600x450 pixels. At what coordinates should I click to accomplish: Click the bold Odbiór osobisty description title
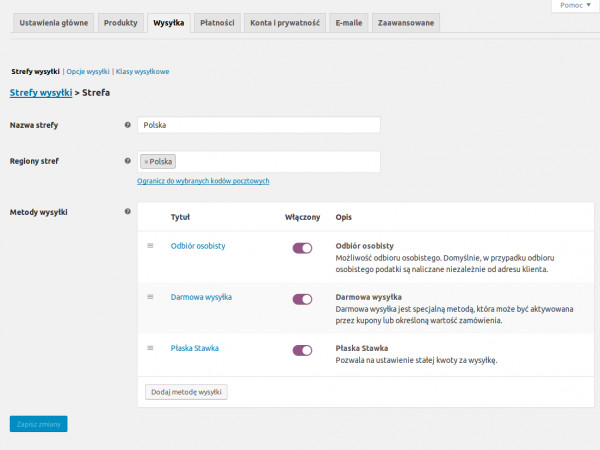pyautogui.click(x=364, y=246)
